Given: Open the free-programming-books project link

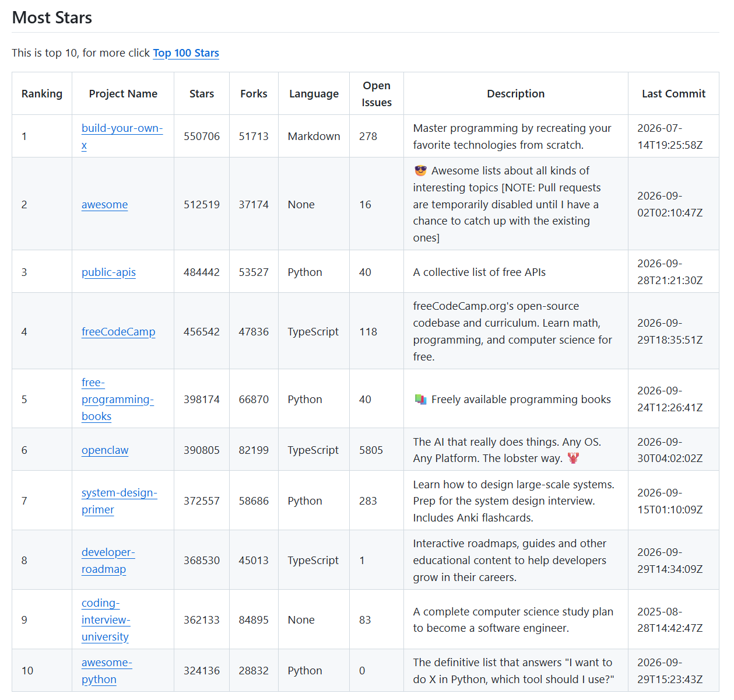Looking at the screenshot, I should (x=118, y=400).
